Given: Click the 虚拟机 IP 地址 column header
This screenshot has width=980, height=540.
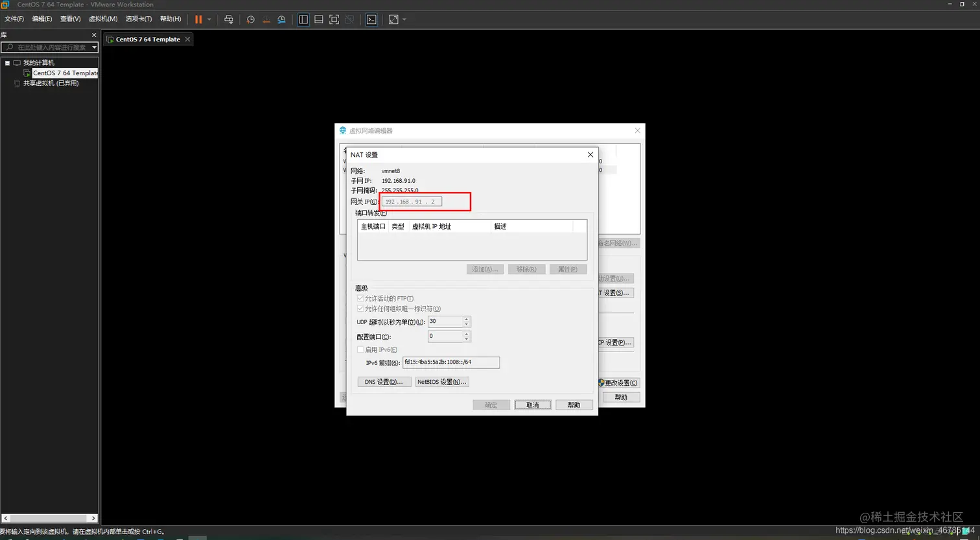Looking at the screenshot, I should (x=450, y=226).
